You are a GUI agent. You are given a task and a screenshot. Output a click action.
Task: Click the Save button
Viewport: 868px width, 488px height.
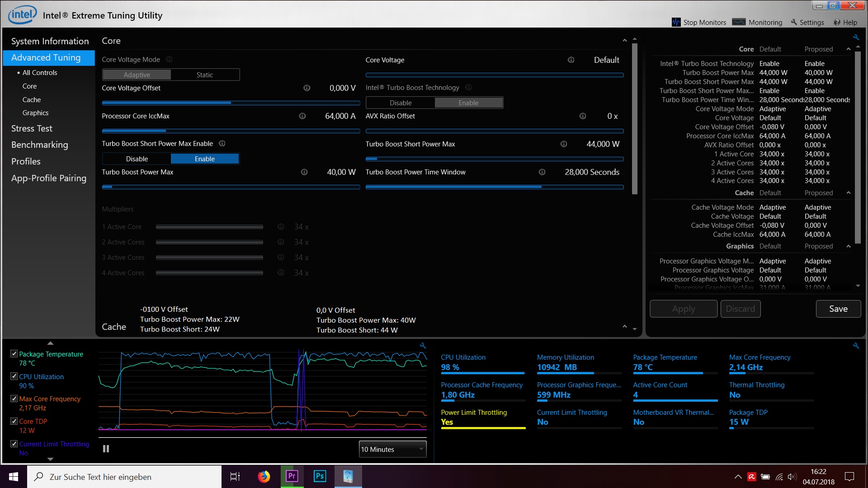[x=838, y=309]
